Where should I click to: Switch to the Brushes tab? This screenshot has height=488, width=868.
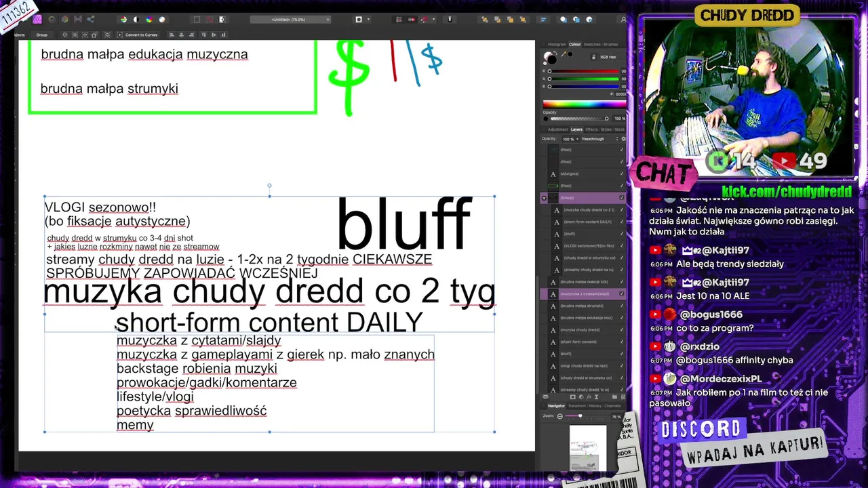pyautogui.click(x=611, y=45)
